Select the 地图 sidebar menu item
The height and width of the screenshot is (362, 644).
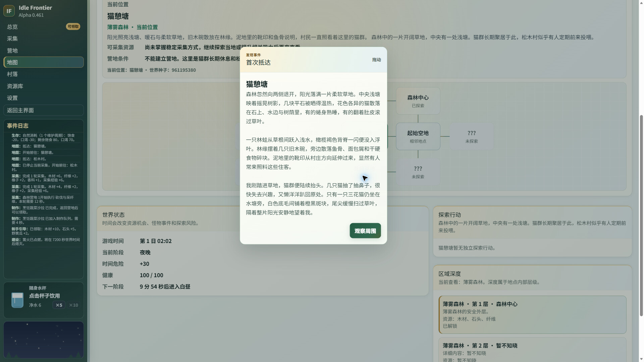[44, 62]
